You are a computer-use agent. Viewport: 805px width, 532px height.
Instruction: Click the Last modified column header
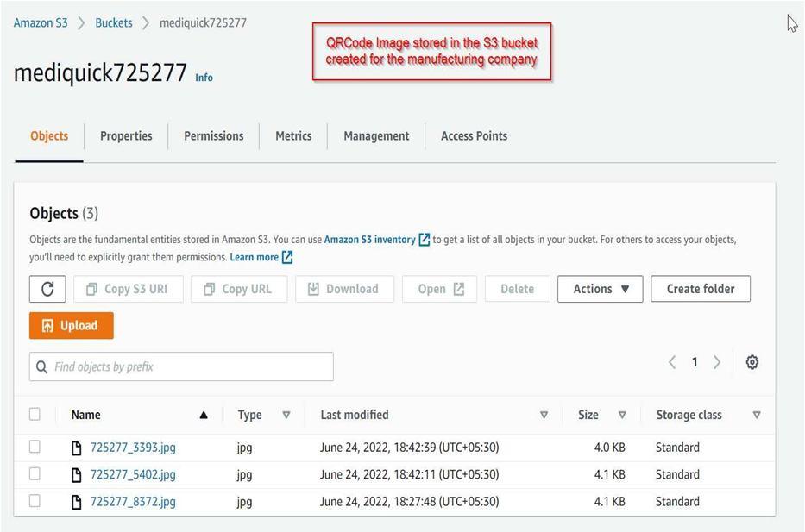click(x=355, y=415)
